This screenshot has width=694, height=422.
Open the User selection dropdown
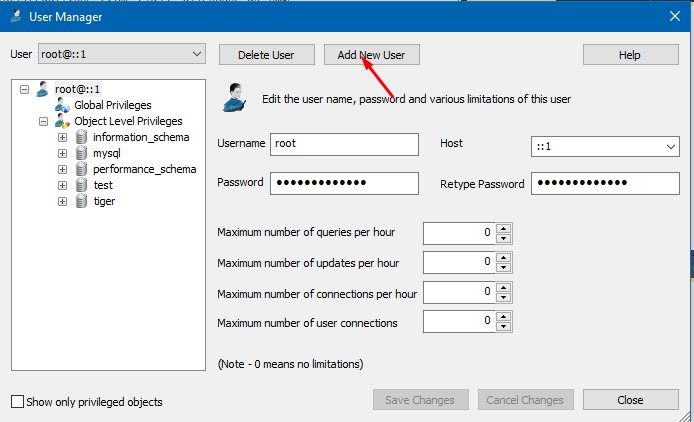point(195,55)
